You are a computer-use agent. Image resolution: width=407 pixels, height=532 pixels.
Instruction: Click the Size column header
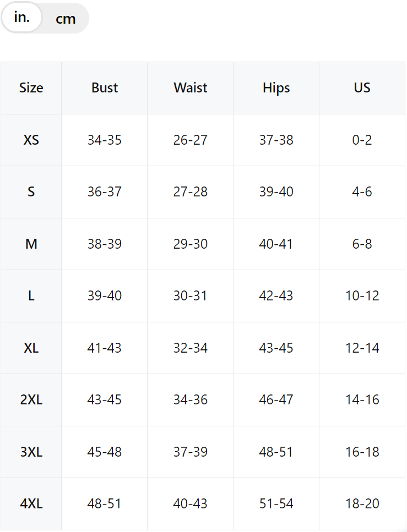(x=31, y=88)
